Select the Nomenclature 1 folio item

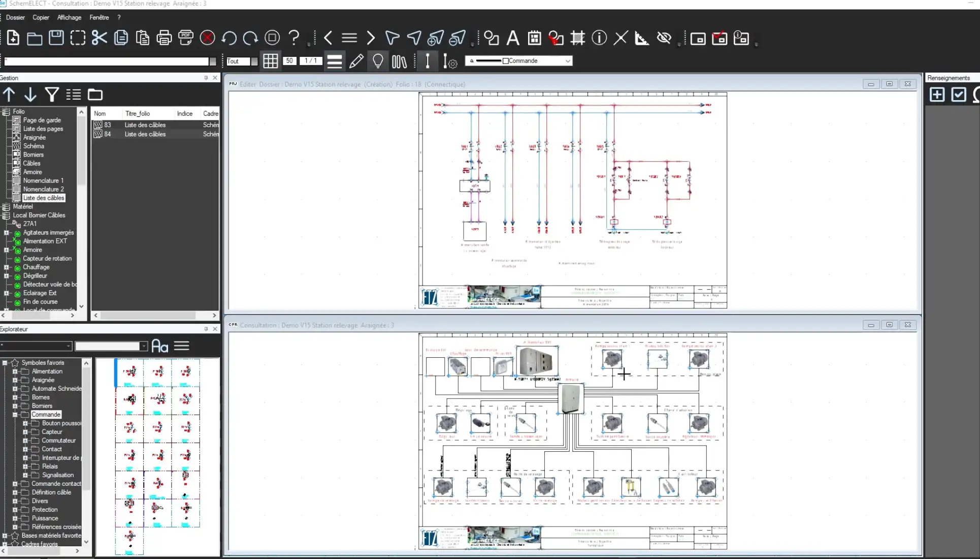click(43, 180)
